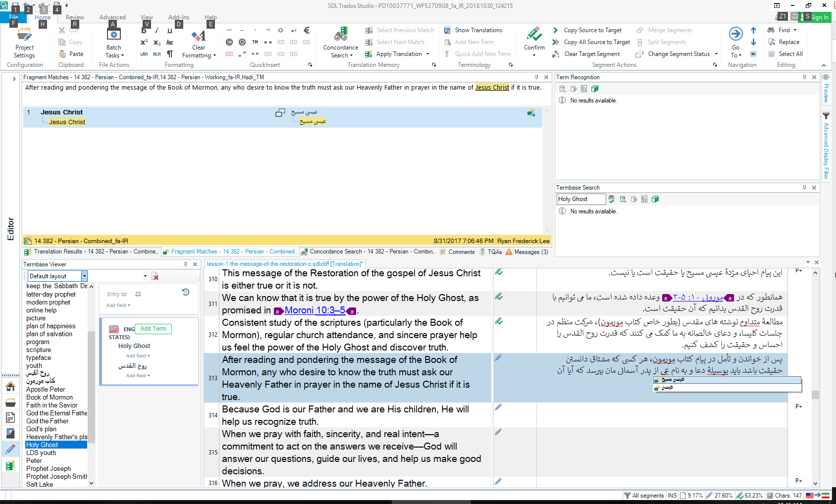Open Project Settings
The image size is (836, 504).
(x=24, y=36)
